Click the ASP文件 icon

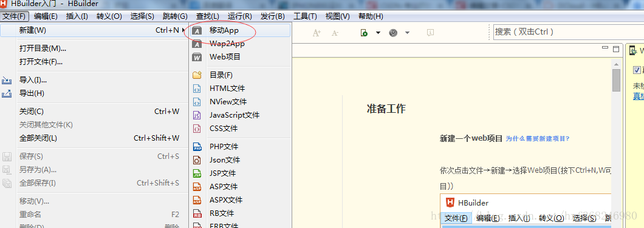coord(197,187)
